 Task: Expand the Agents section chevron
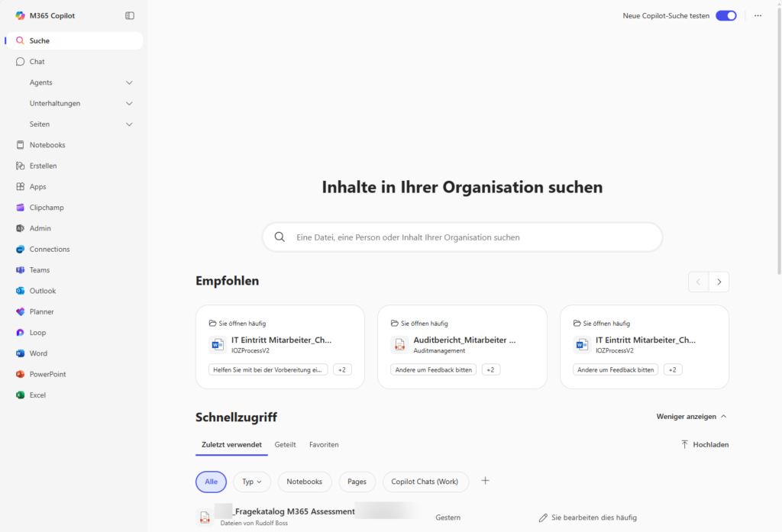click(129, 82)
